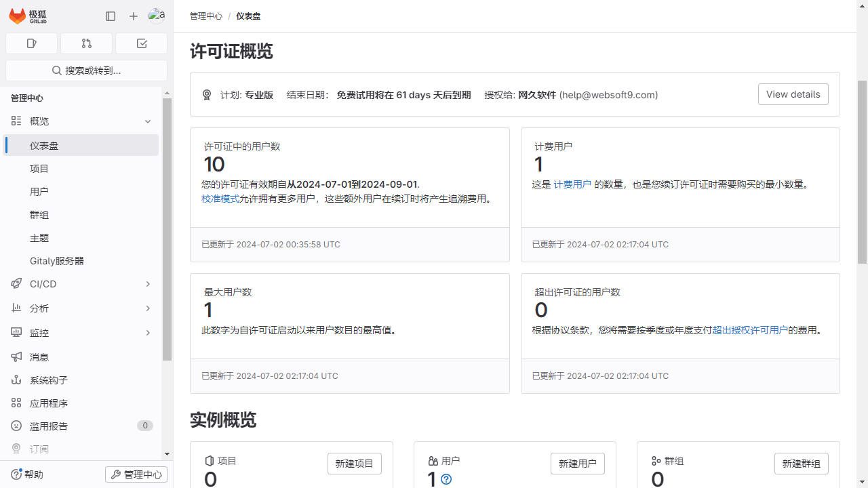This screenshot has height=488, width=868.
Task: Click the 管理中心 button at sidebar bottom
Action: [x=136, y=474]
